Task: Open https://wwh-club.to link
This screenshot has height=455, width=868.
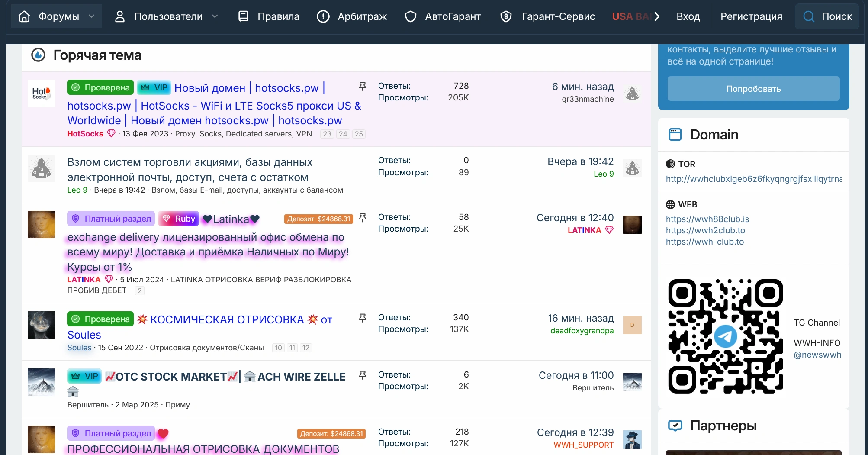Action: point(705,242)
